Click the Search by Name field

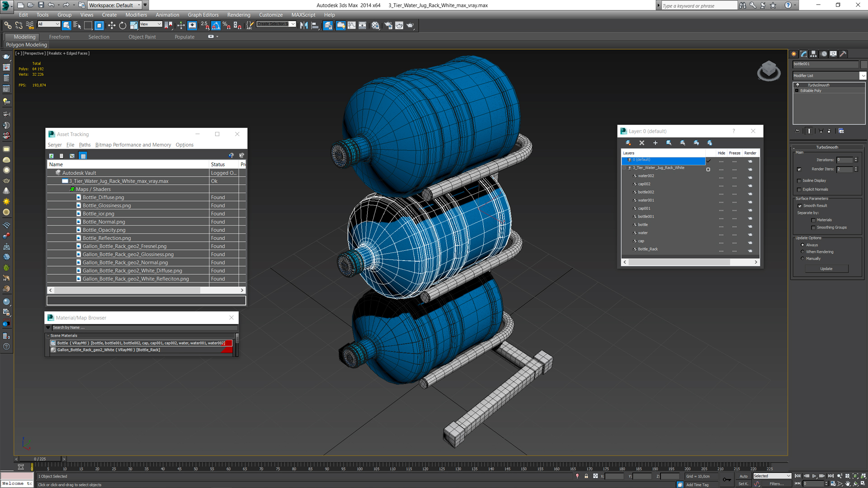coord(145,328)
